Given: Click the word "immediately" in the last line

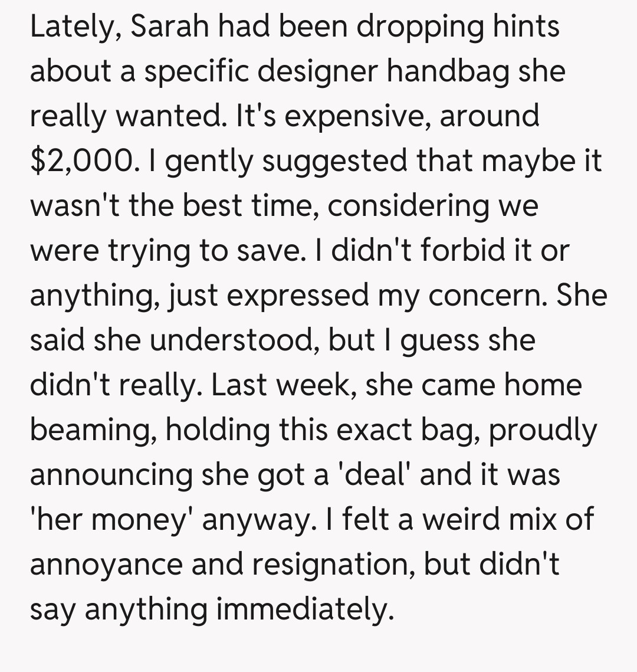Looking at the screenshot, I should (304, 609).
